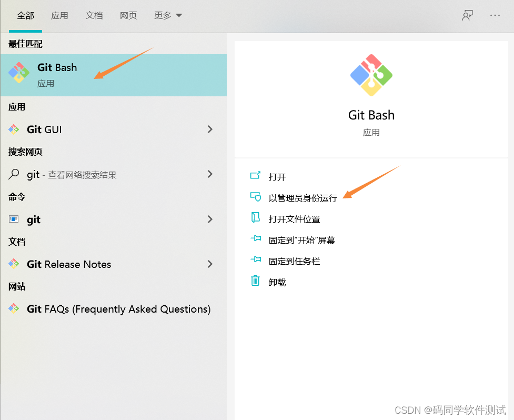
Task: Click the open-window icon beside 打开
Action: pos(255,175)
